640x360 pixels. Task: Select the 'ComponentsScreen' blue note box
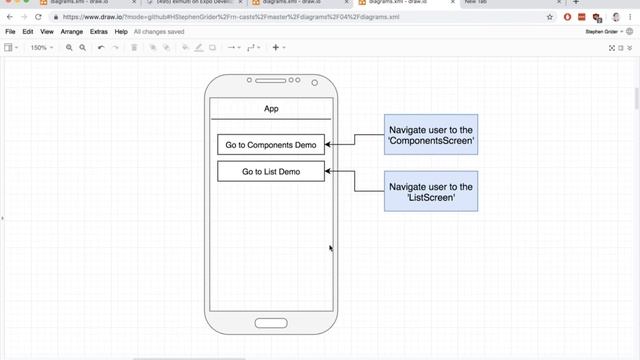[x=431, y=135]
